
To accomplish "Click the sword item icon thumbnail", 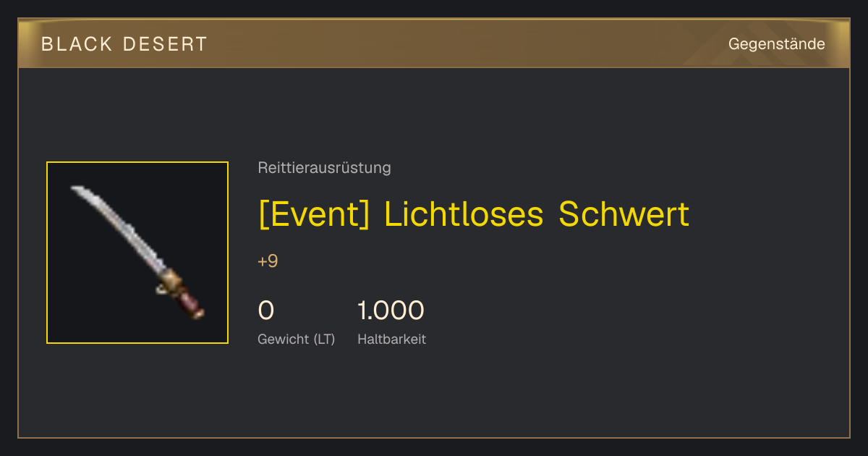I will point(137,253).
